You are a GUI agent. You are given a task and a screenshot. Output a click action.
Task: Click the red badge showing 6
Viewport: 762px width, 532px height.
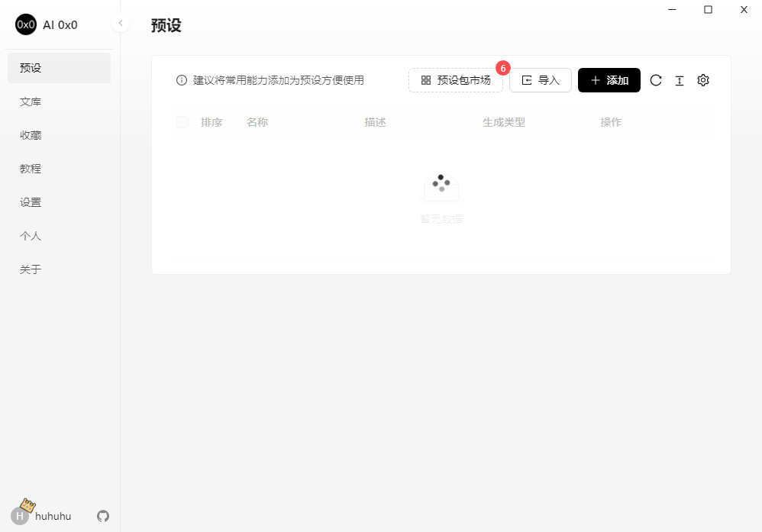(x=503, y=68)
